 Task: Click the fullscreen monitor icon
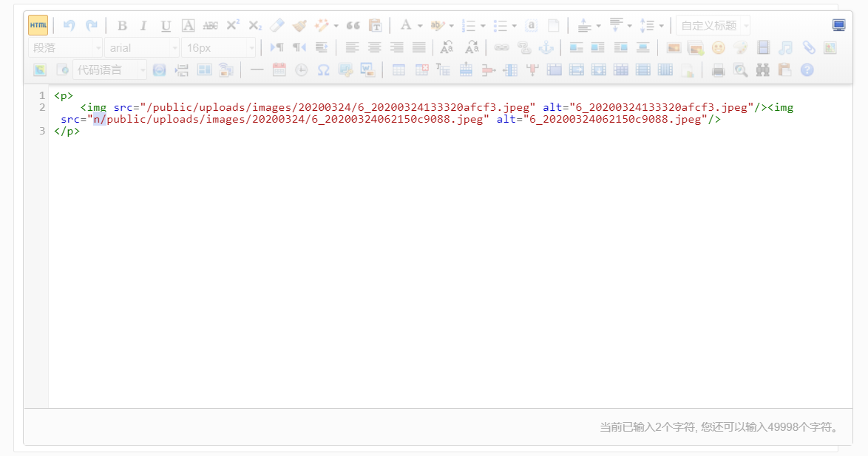pos(838,25)
